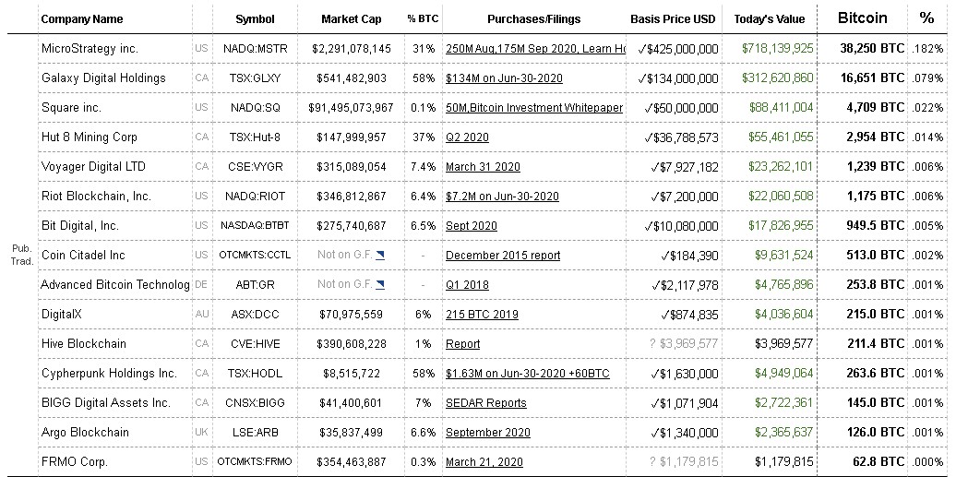Screen dimensions: 980x477
Task: Select the NADQ:MSTR symbol cell
Action: point(255,49)
